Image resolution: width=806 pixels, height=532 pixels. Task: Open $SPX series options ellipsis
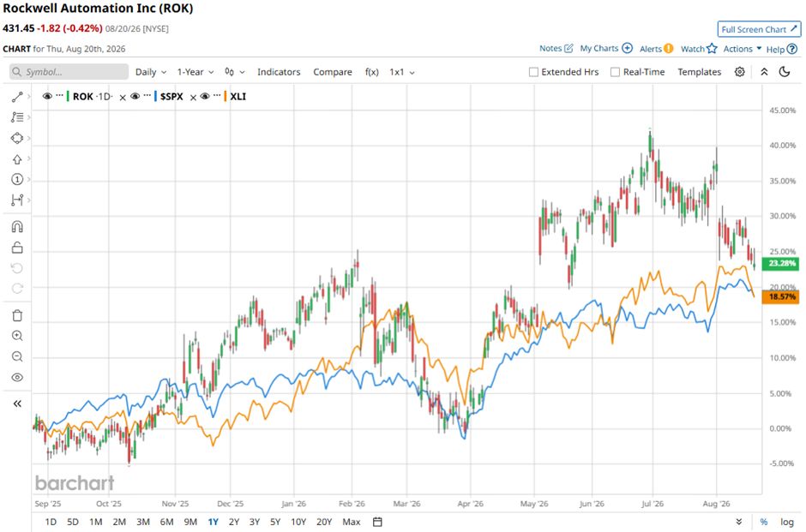(147, 95)
